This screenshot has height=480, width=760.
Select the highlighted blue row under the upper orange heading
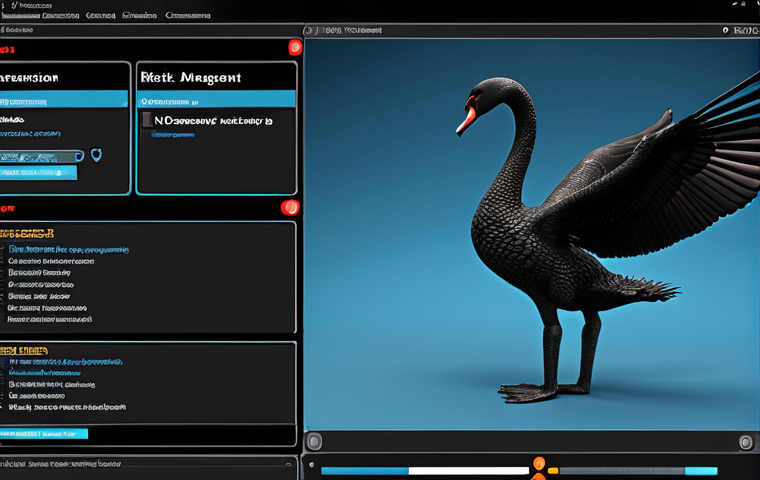[x=69, y=250]
